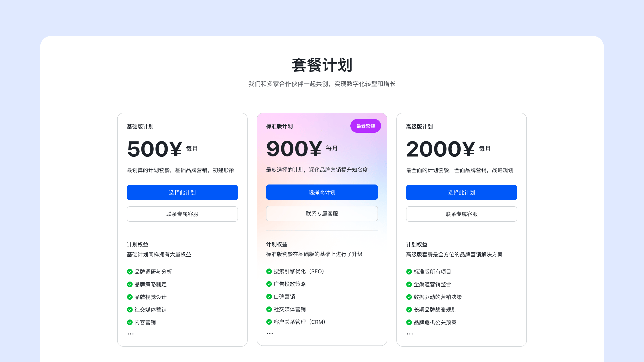This screenshot has height=362, width=644.
Task: Click the 基础版计划 title
Action: 140,127
